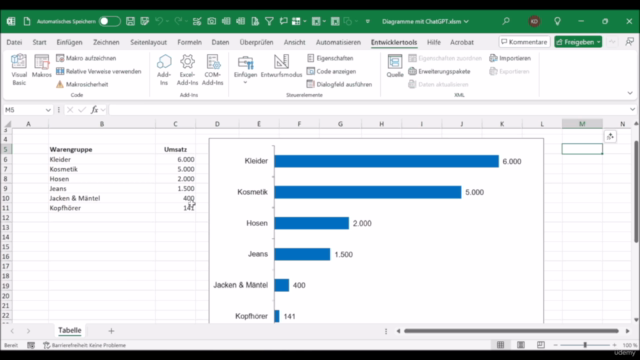640x360 pixels.
Task: Toggle Relative Verweise verwenden
Action: tap(98, 71)
